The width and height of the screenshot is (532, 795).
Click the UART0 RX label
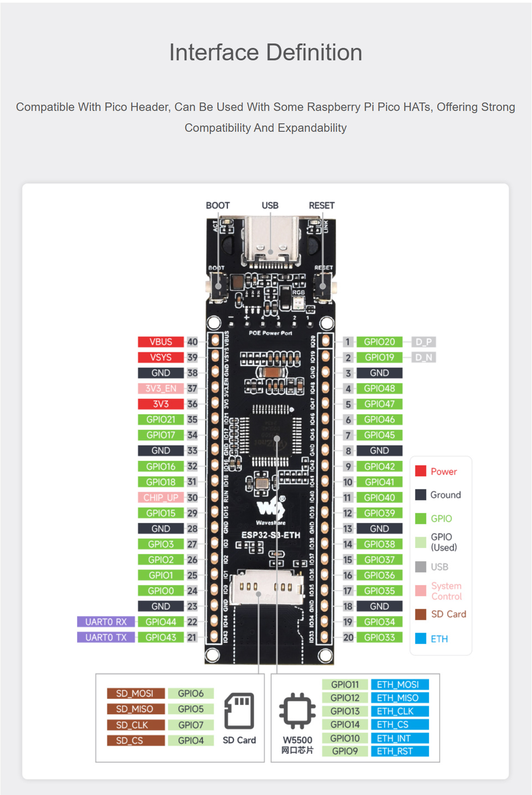pyautogui.click(x=106, y=622)
